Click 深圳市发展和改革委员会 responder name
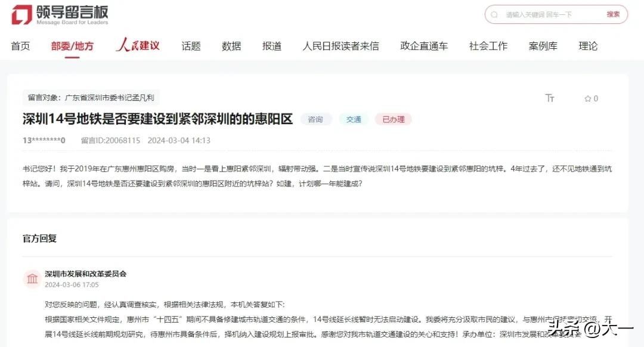The image size is (644, 347). [x=86, y=274]
